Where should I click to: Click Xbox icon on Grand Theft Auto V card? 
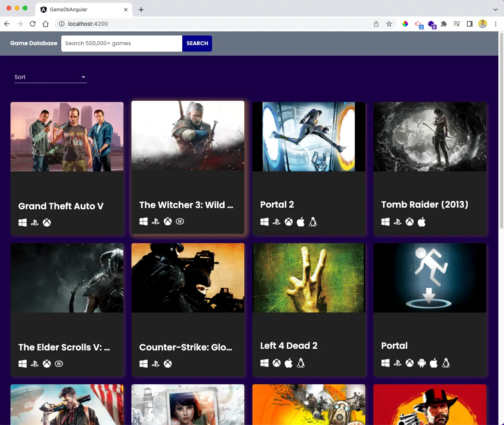point(47,223)
